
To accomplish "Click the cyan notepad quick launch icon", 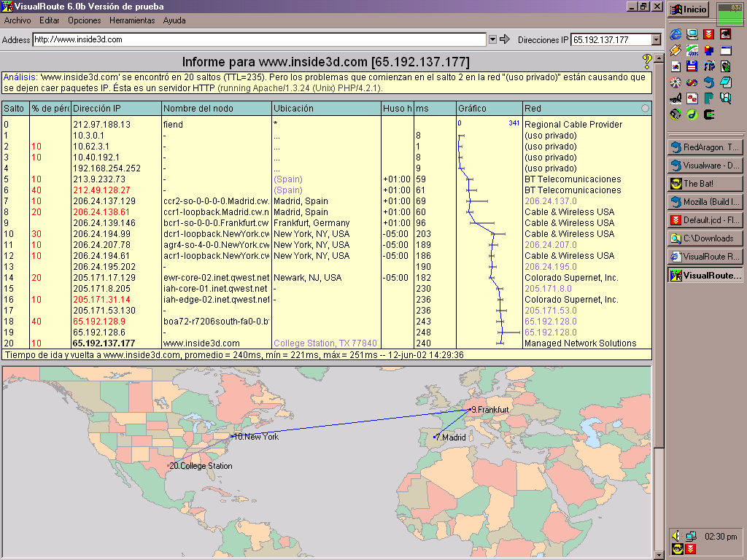I will click(x=726, y=82).
